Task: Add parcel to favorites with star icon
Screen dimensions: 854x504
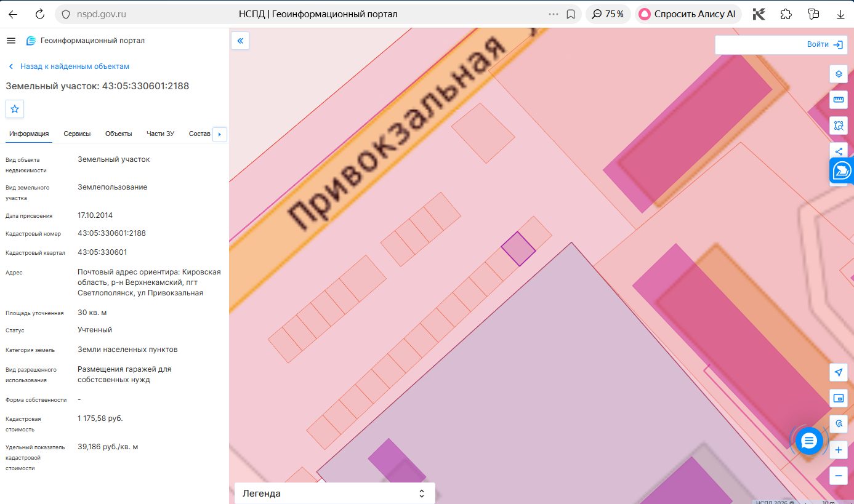Action: point(15,109)
